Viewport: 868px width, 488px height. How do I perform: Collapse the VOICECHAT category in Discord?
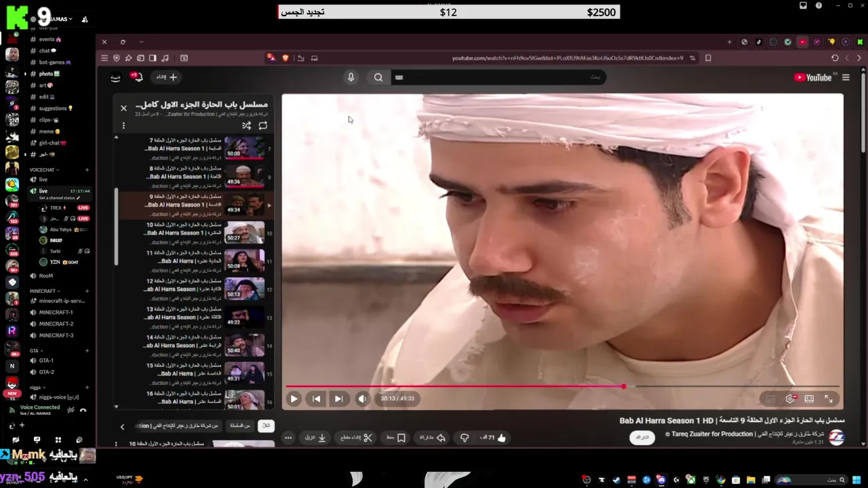(x=43, y=169)
